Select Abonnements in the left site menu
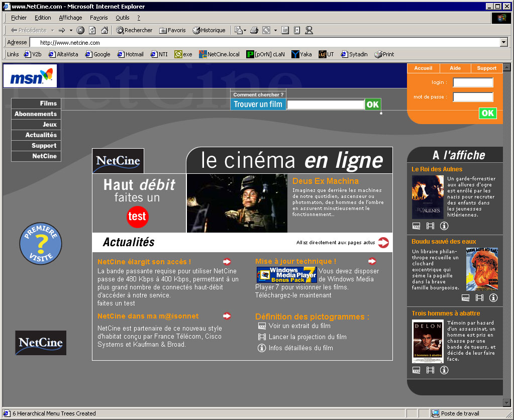Viewport: 514px width, 420px height. 36,114
